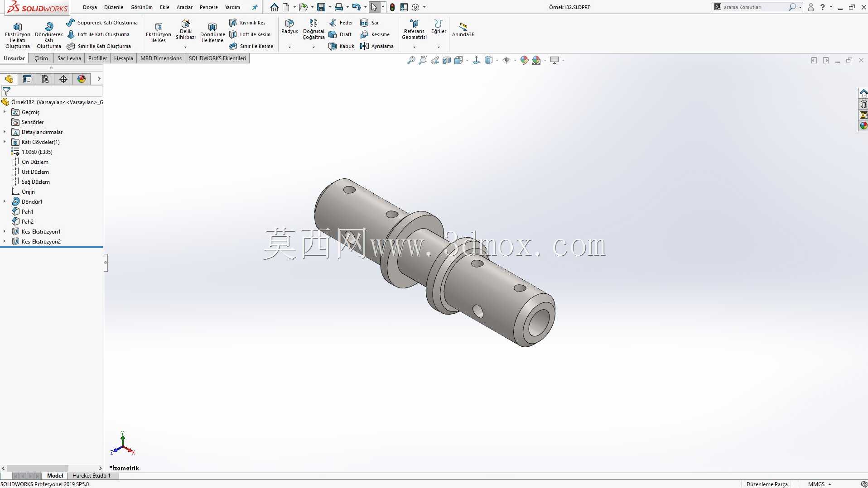Select Doğrusal Çoğaltma pattern tool
This screenshot has width=868, height=488.
[x=313, y=30]
